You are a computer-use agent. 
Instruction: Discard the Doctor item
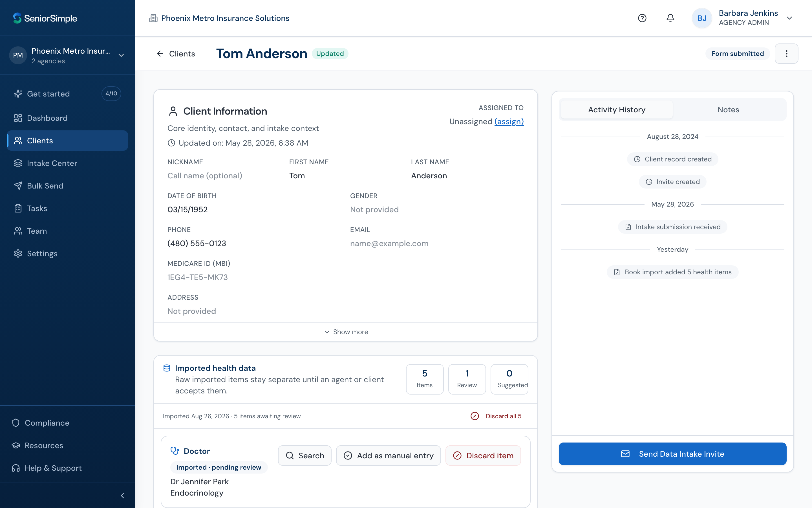tap(483, 456)
